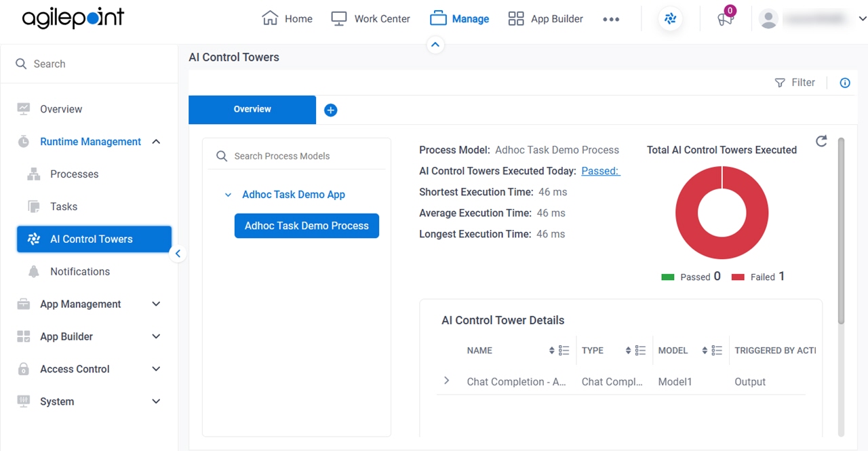Open the AI assistant pinwheel icon
Screen dimensions: 868x451
[671, 19]
